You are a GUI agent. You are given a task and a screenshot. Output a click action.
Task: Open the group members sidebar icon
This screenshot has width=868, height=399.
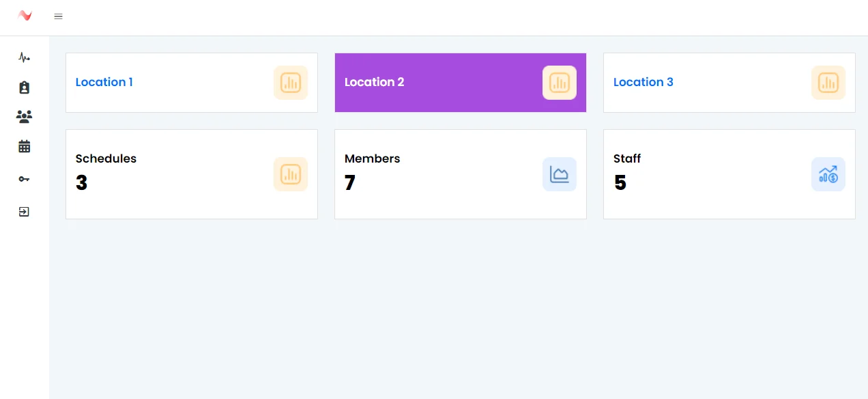pos(24,117)
